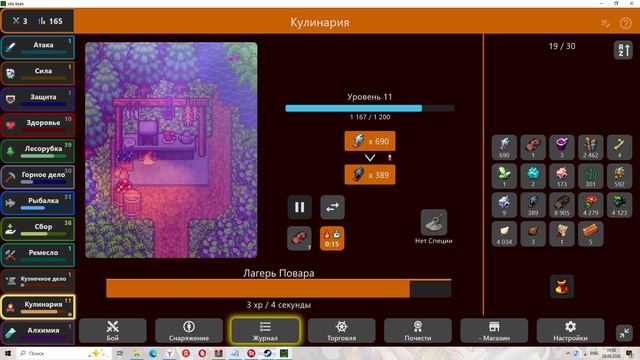Select the bone item with 4
This screenshot has height=360, width=640.
pyautogui.click(x=619, y=147)
